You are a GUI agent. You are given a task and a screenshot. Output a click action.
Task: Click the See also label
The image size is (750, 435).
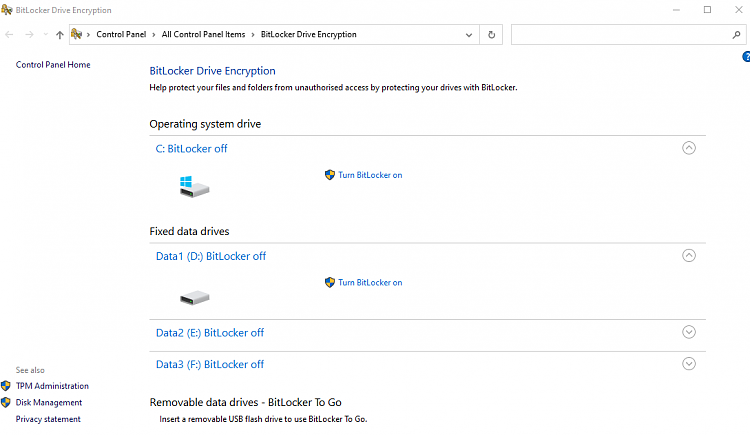coord(30,370)
